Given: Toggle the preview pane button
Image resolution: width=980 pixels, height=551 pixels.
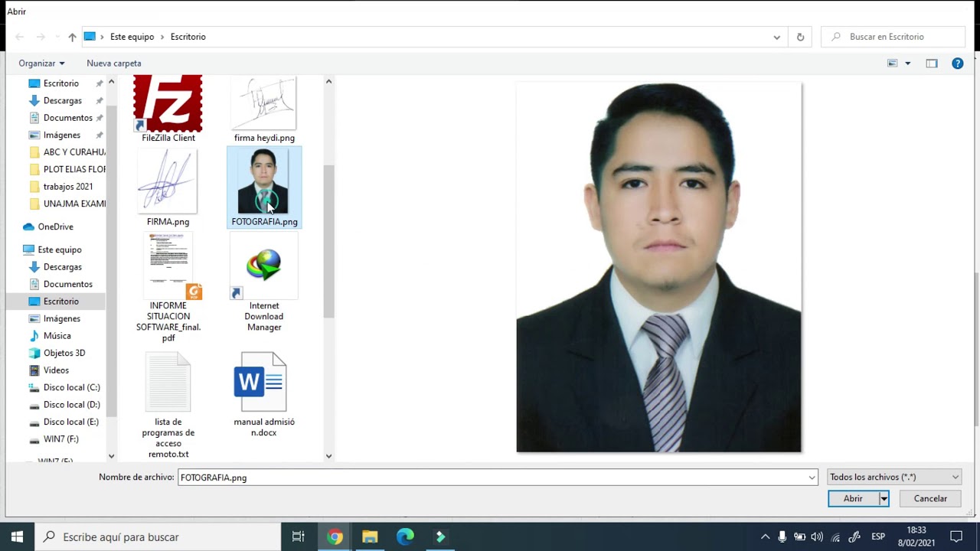Looking at the screenshot, I should click(x=932, y=64).
